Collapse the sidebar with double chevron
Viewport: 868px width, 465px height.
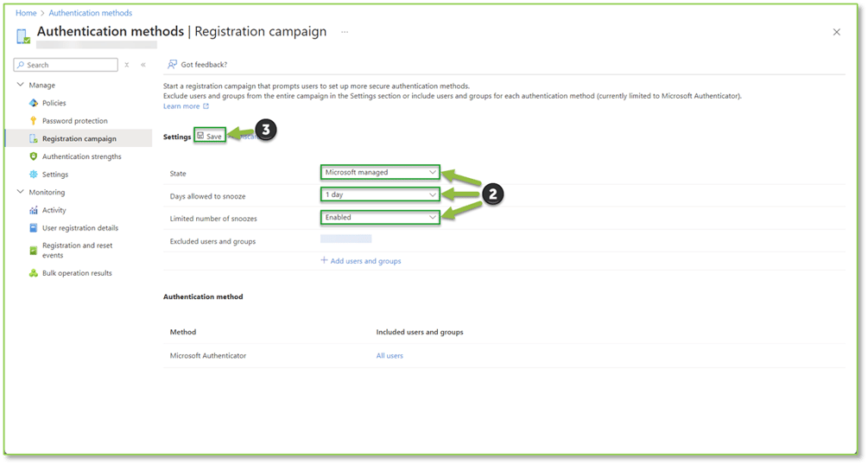[x=143, y=65]
